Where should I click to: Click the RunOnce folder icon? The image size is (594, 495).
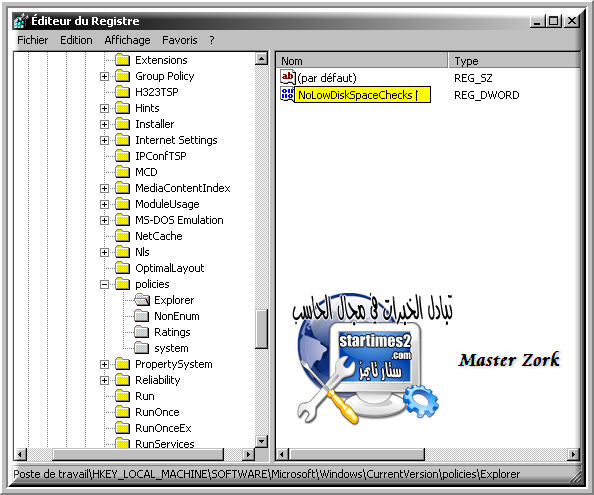tap(122, 412)
